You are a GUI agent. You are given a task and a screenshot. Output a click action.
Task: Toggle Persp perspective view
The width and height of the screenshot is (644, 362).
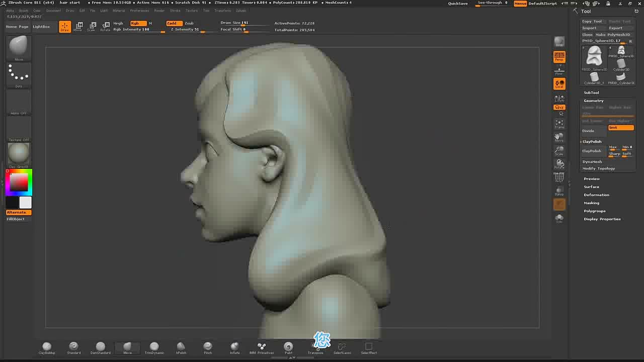tap(559, 57)
